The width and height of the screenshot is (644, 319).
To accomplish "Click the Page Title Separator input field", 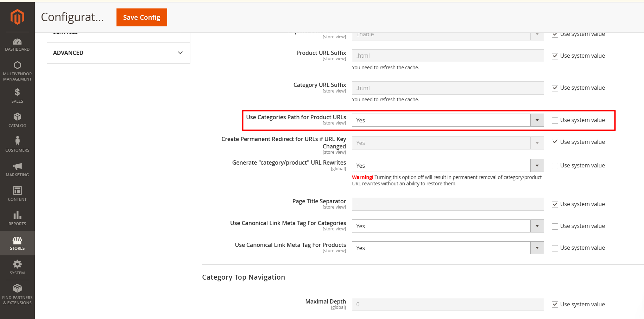I will [x=448, y=204].
